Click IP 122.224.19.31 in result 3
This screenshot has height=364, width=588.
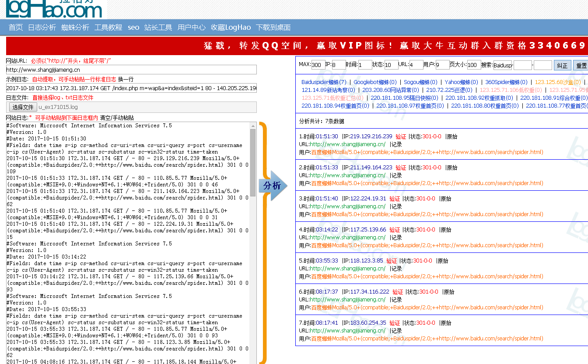(x=368, y=199)
